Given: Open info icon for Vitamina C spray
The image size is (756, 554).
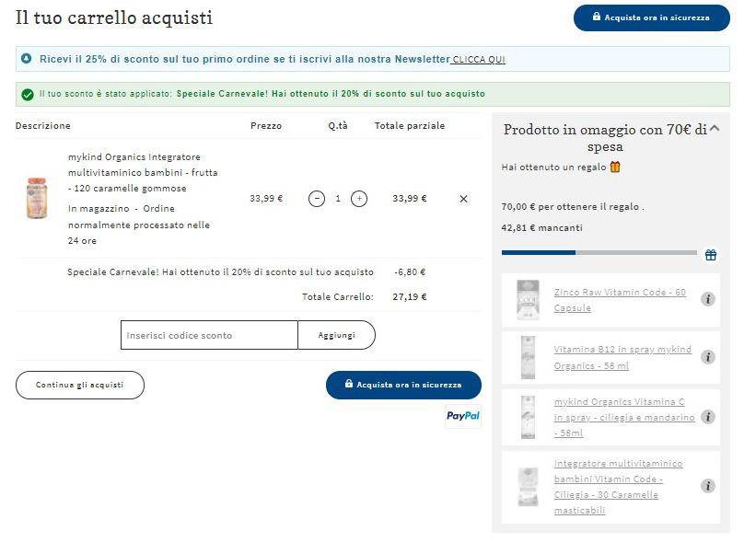Looking at the screenshot, I should (x=708, y=417).
